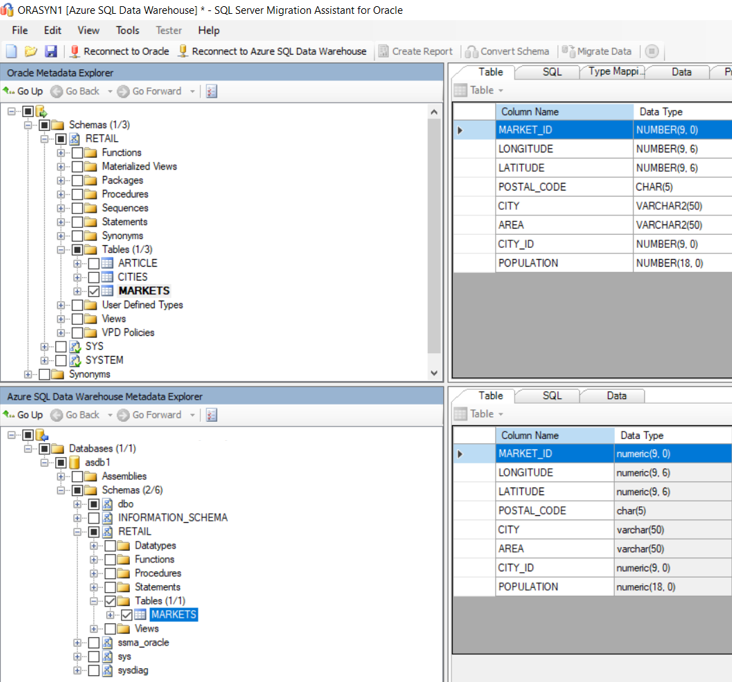Check the Views checkbox under Oracle RETAIL
This screenshot has height=682, width=732.
(77, 319)
